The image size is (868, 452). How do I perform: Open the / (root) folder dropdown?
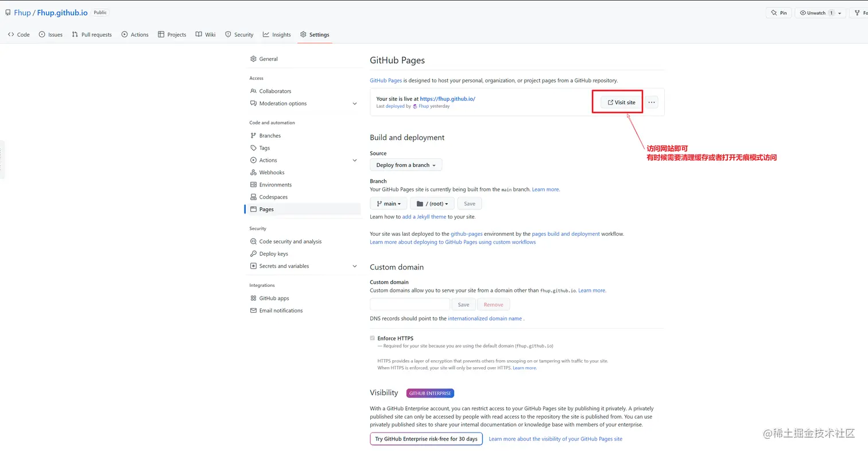(x=432, y=204)
